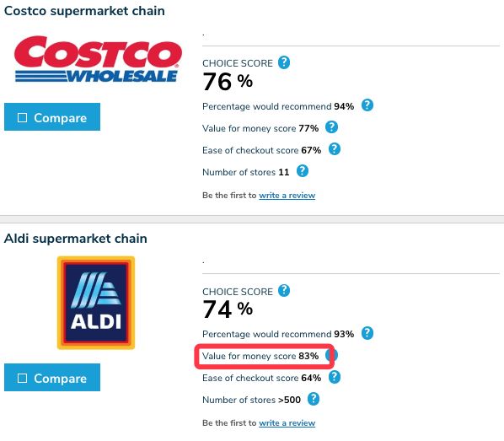Select the Costco supermarket chain heading
The image size is (504, 441).
click(84, 11)
